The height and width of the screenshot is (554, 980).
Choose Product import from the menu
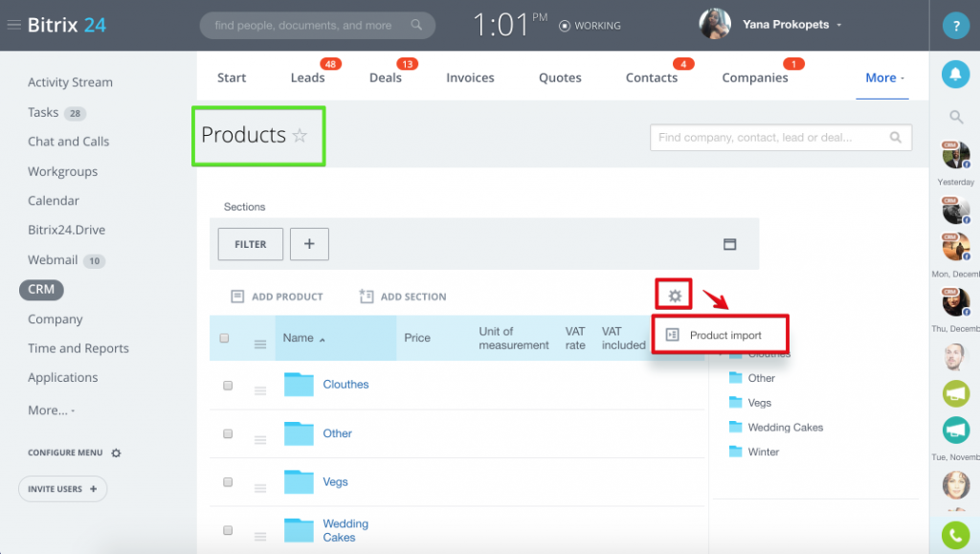point(721,336)
